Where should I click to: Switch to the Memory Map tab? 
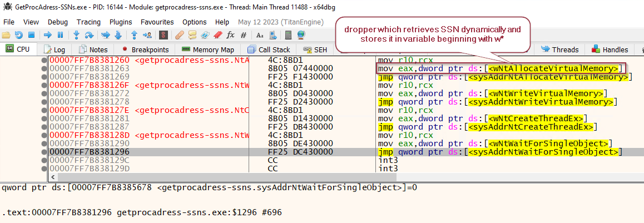208,49
